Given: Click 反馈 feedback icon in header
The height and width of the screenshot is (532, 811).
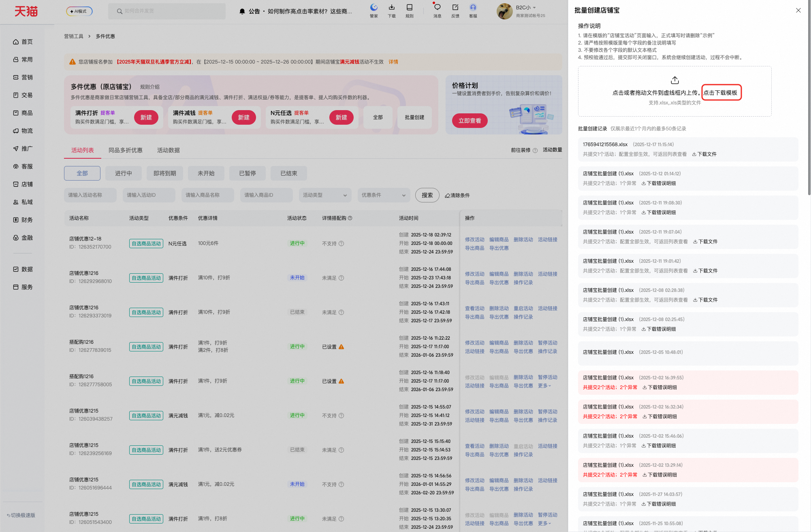Looking at the screenshot, I should point(455,7).
